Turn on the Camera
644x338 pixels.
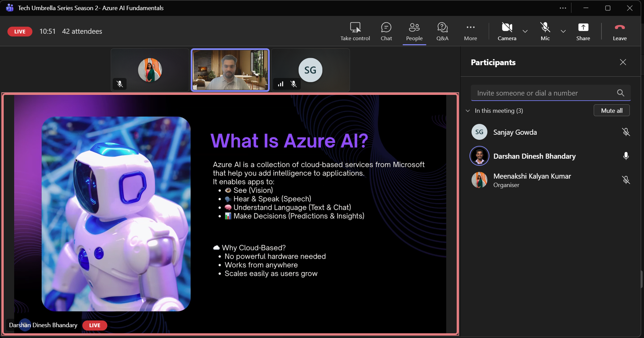[x=507, y=31]
